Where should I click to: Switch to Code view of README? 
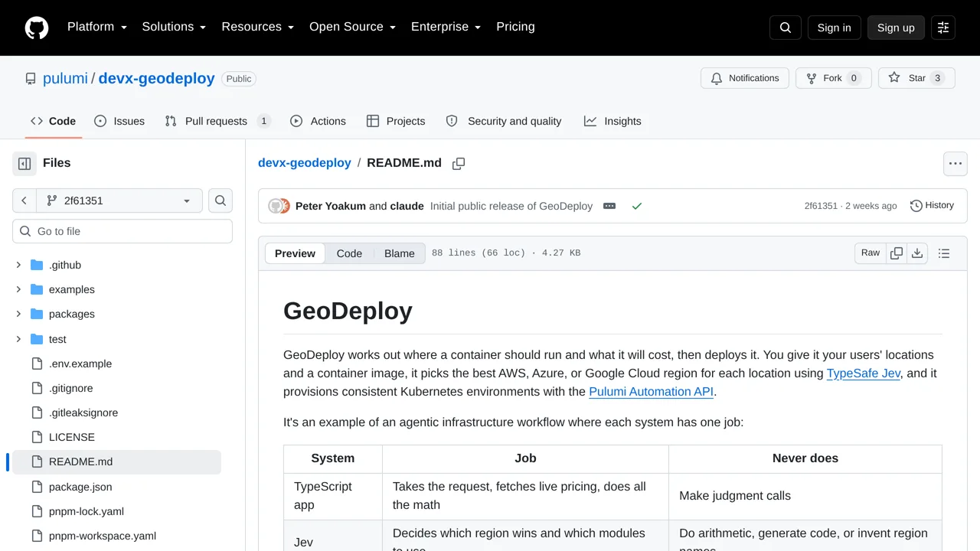[349, 253]
